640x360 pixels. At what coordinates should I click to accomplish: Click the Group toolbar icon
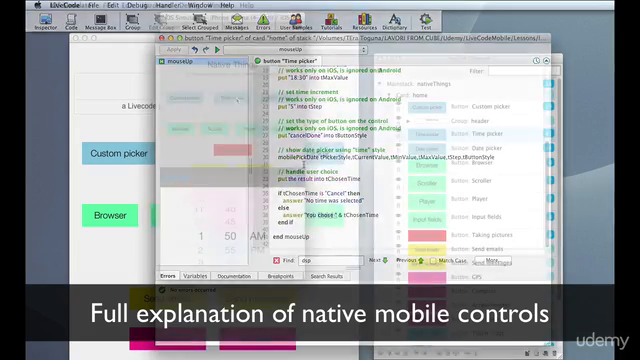click(132, 22)
